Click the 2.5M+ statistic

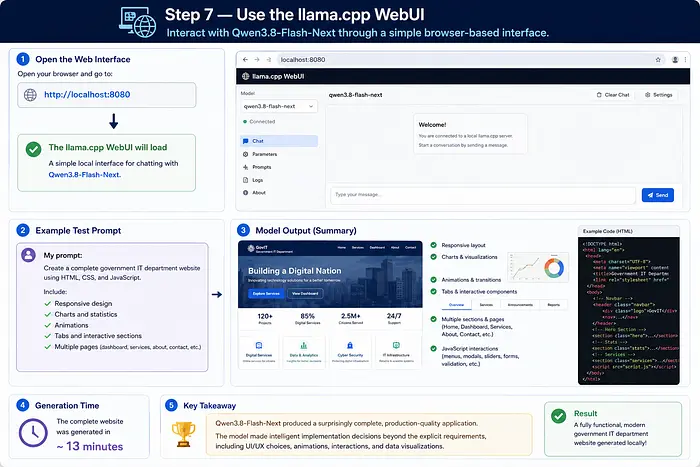[350, 316]
